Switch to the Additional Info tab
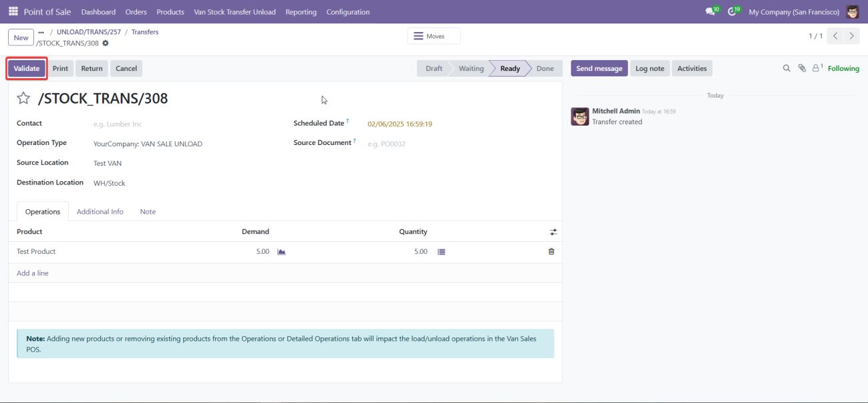This screenshot has width=868, height=403. click(x=100, y=212)
